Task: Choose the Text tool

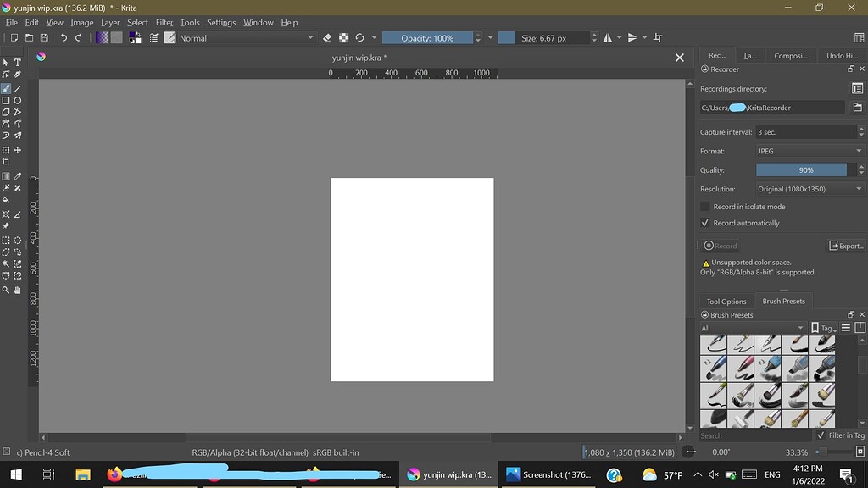Action: [x=17, y=62]
